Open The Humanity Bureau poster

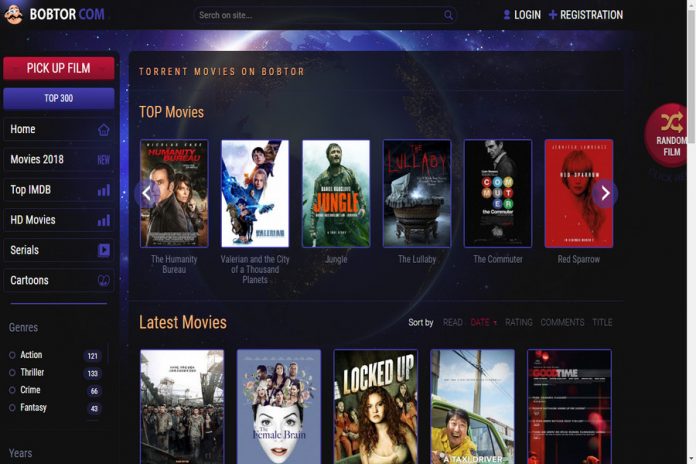coord(174,194)
